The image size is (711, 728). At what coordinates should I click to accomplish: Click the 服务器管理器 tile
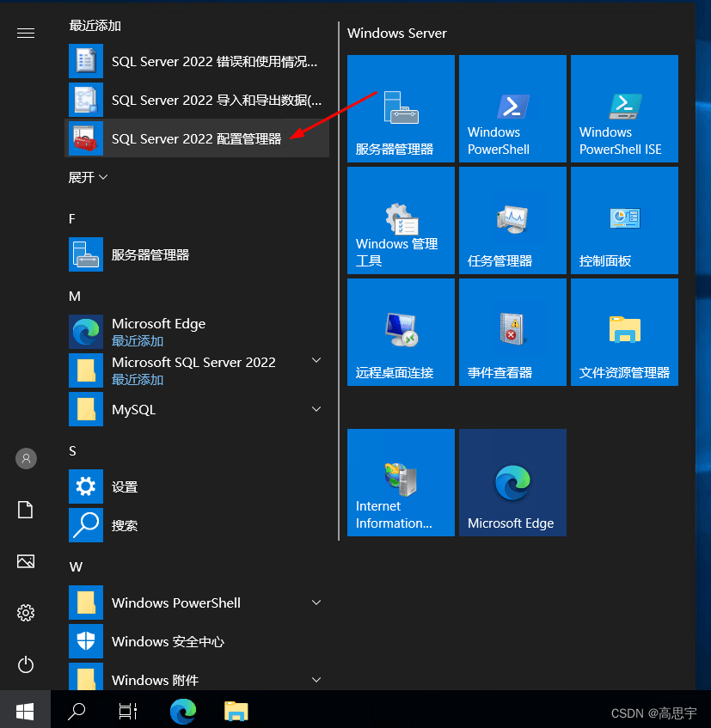click(x=401, y=108)
